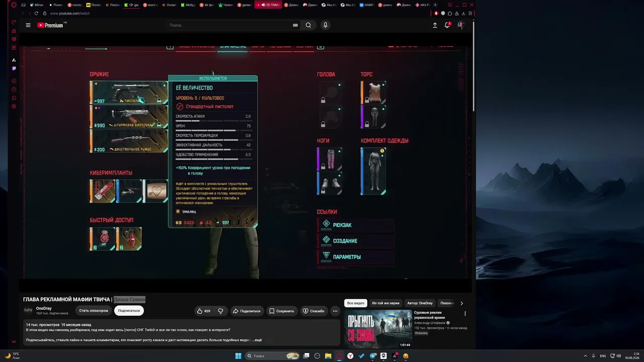Open the Player icon in Opera sidebar
Viewport: 644px width, 362px height.
[x=14, y=81]
